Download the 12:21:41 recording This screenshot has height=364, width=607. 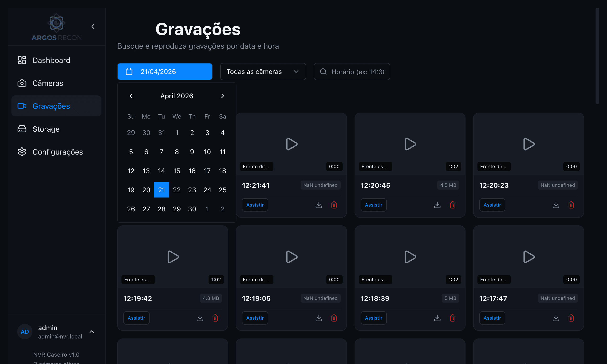tap(319, 205)
